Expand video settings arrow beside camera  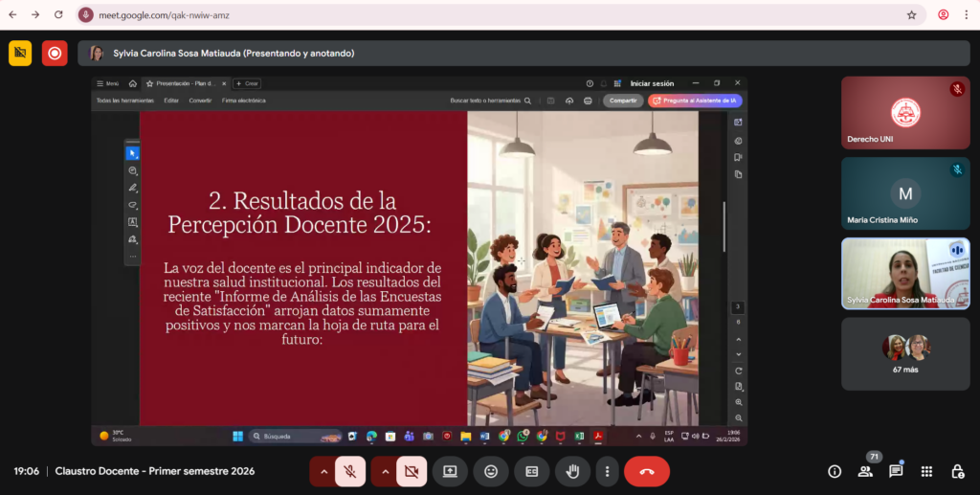click(x=385, y=471)
